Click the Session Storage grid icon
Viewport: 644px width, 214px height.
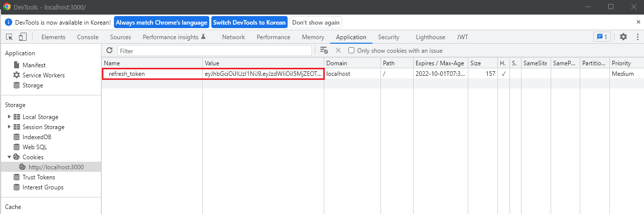coord(17,127)
